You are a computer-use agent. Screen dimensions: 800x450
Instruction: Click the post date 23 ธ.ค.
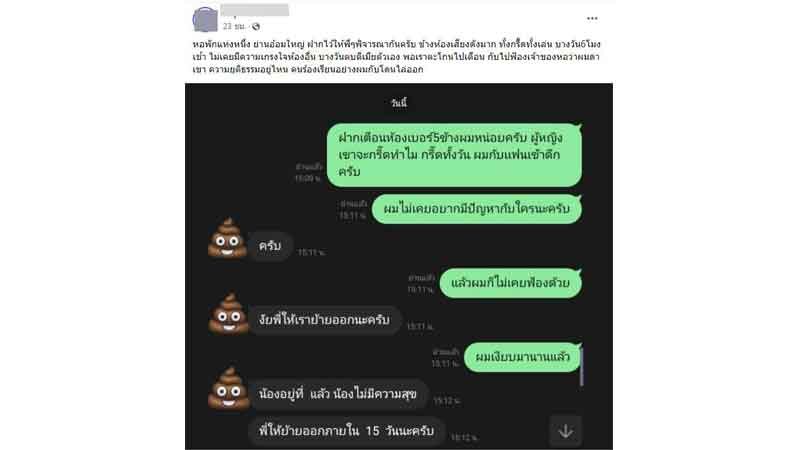point(234,27)
